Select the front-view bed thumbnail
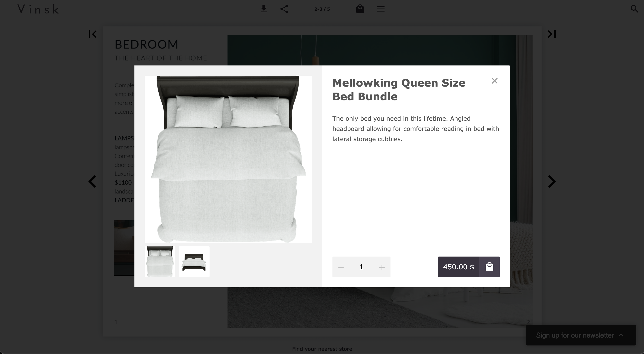644x354 pixels. tap(194, 262)
